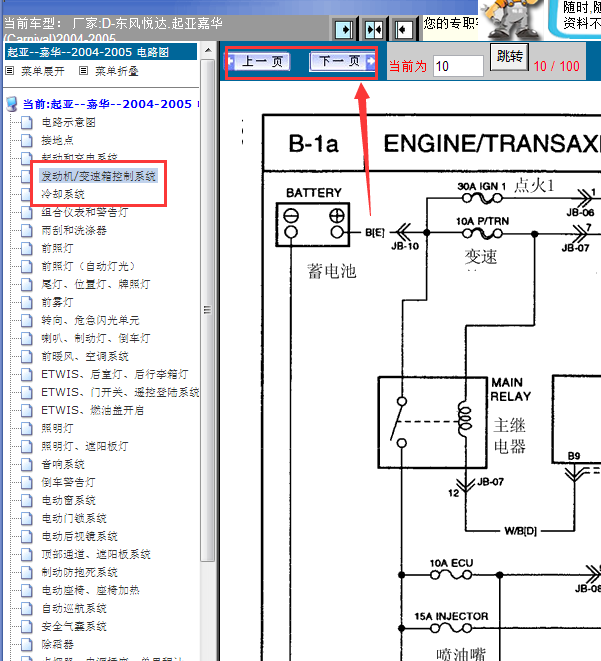Click the page icon next to 自动巡航系统
The width and height of the screenshot is (601, 661).
tap(27, 608)
